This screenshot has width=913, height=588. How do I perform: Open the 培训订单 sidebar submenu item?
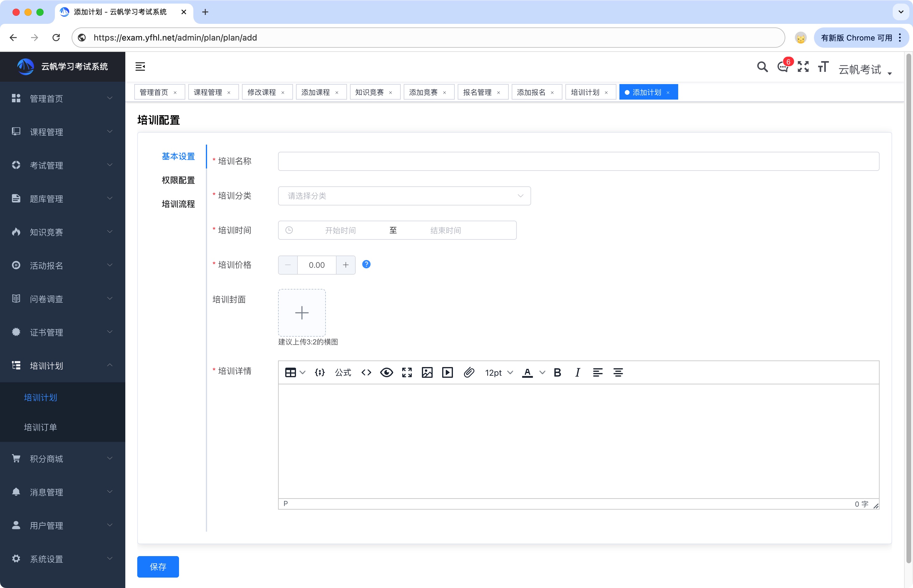[41, 427]
